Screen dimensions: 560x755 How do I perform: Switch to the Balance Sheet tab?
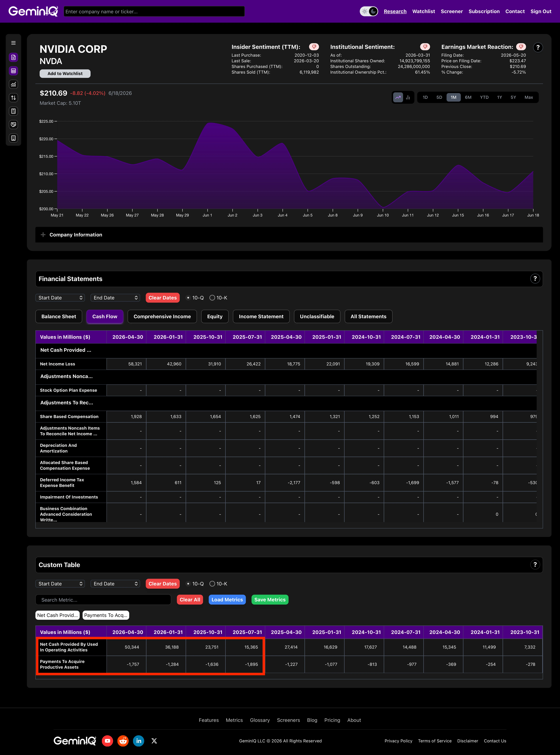pyautogui.click(x=59, y=316)
